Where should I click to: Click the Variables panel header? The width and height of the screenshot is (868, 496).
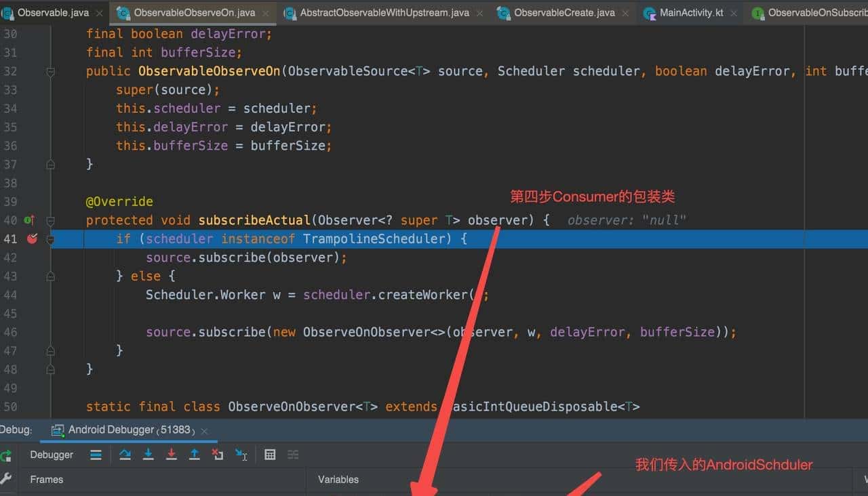click(338, 479)
